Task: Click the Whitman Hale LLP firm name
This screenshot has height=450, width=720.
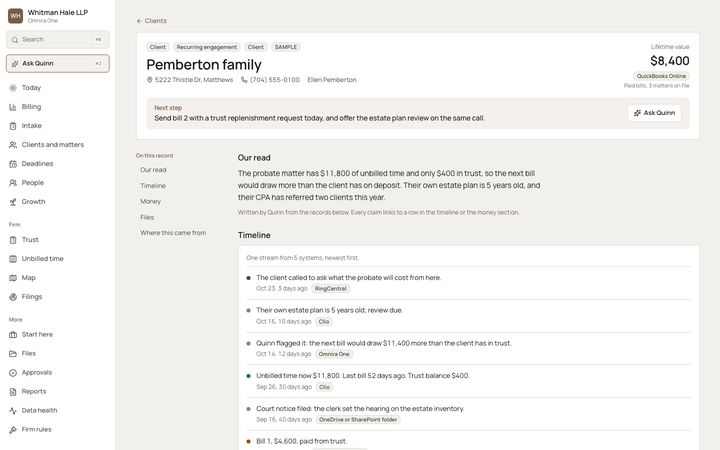Action: (58, 12)
